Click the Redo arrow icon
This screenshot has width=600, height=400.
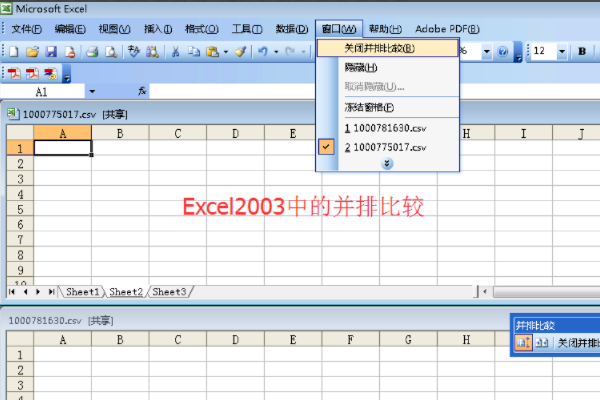(x=290, y=51)
